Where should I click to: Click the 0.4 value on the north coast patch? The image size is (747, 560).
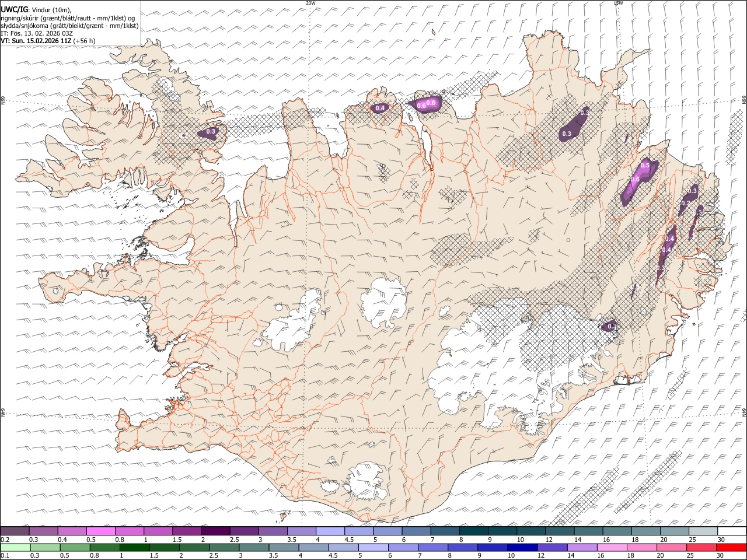[x=380, y=108]
